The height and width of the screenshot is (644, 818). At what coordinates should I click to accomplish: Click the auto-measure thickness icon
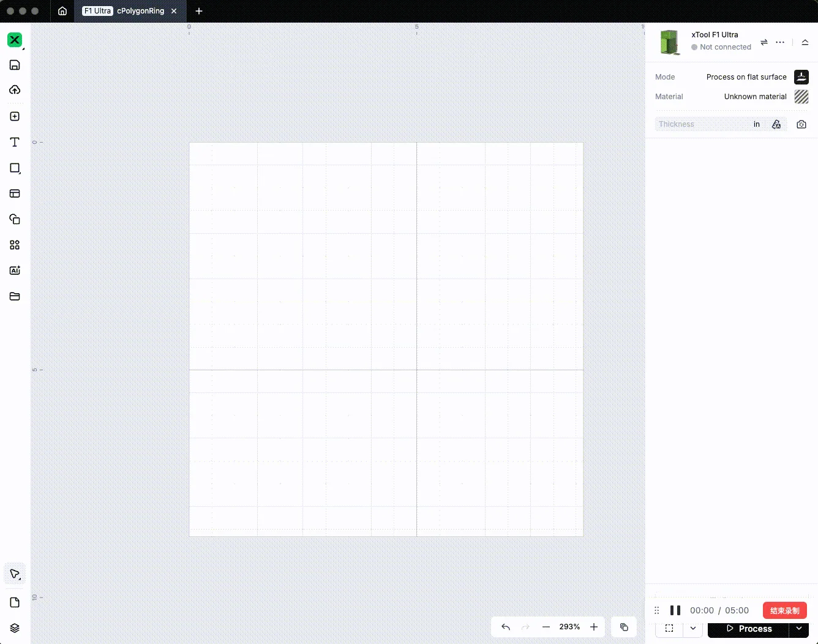[776, 124]
